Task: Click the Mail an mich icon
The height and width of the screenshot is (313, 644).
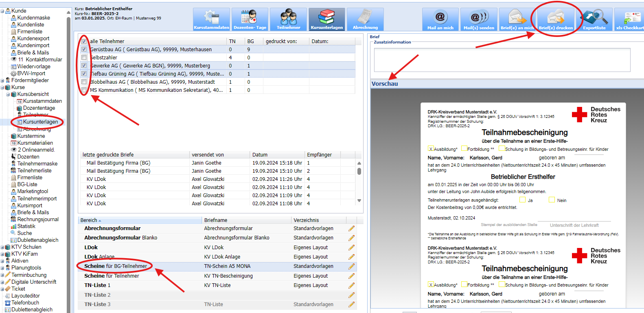Action: 440,20
